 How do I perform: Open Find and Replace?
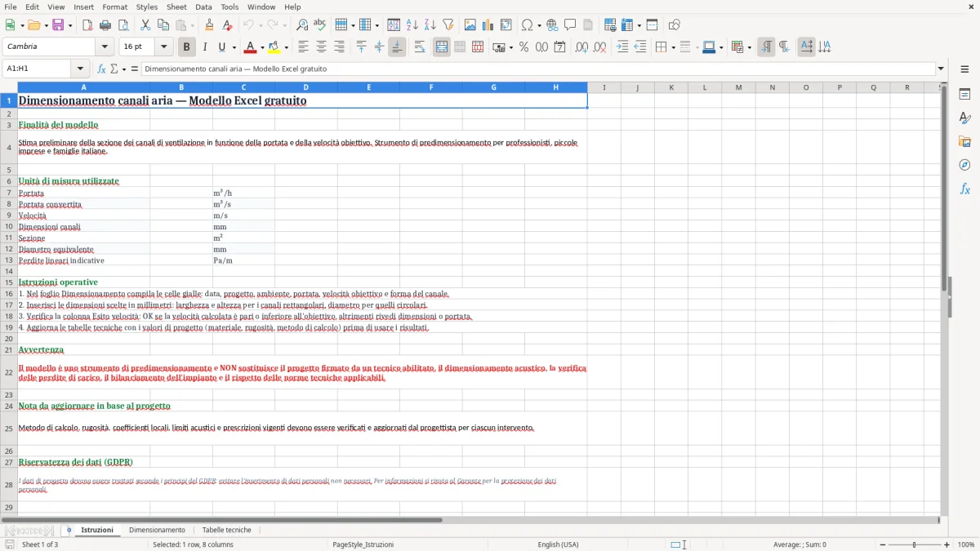(302, 25)
